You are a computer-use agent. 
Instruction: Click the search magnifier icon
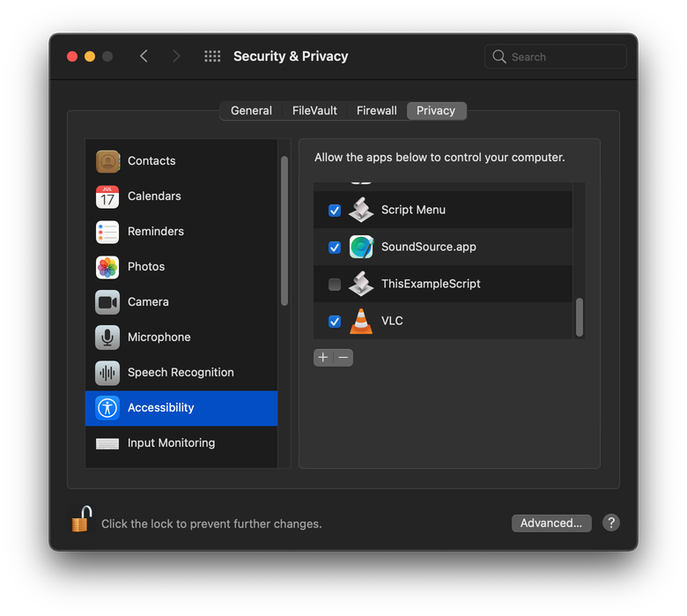pos(499,56)
